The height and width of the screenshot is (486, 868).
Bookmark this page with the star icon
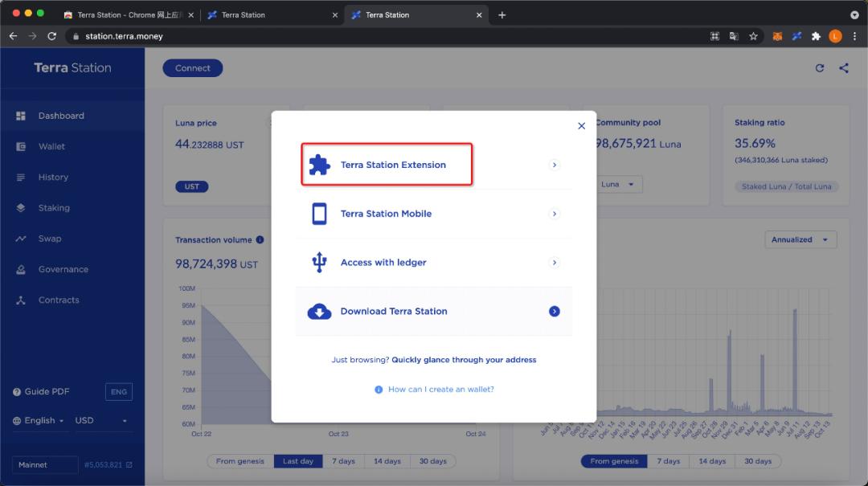pos(753,36)
